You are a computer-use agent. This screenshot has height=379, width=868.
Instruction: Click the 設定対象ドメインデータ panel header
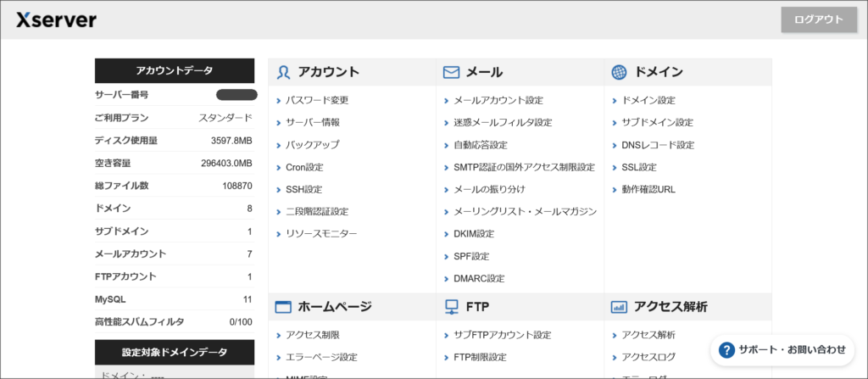click(x=175, y=353)
